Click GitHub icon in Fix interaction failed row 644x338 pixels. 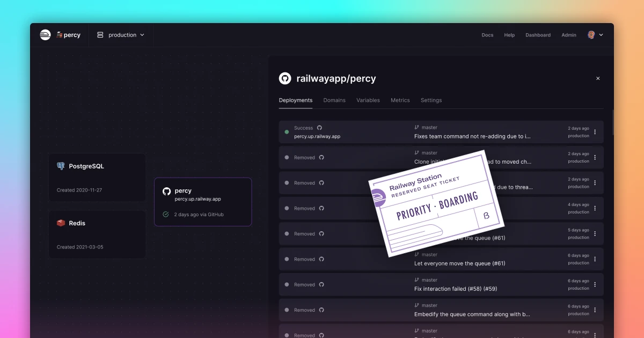[x=321, y=284]
